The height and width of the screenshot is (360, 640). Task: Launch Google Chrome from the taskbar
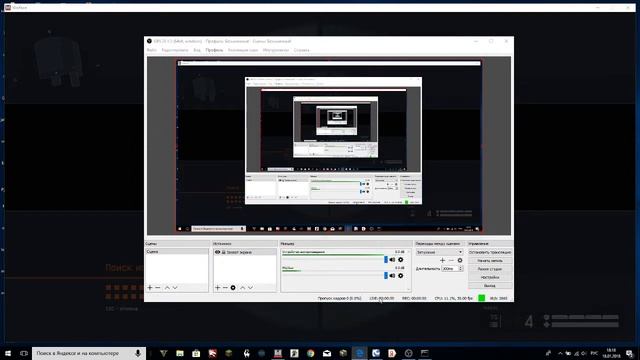click(311, 353)
